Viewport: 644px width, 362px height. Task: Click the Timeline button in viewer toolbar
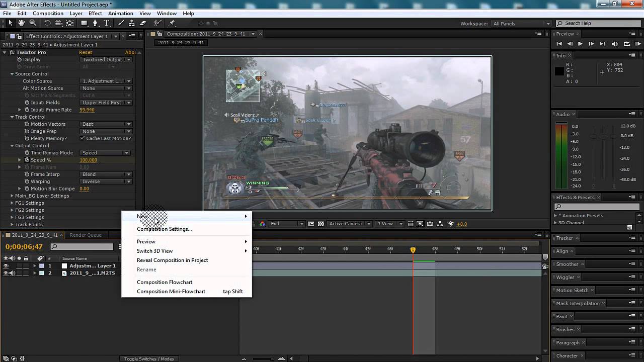tap(430, 224)
